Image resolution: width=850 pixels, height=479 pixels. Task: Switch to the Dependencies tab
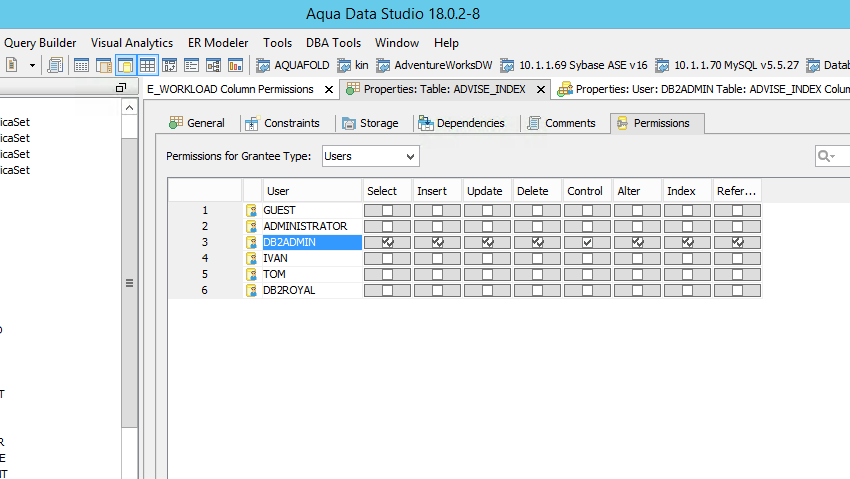pos(461,123)
